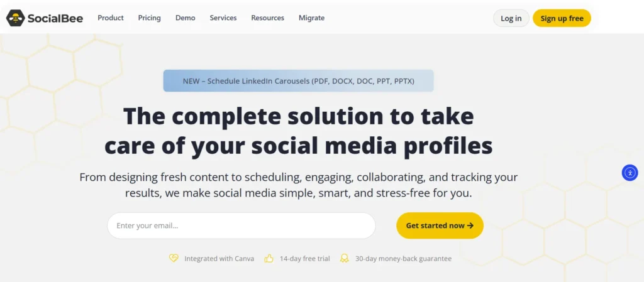Click the Integrated with Canva text
This screenshot has width=644, height=282.
(219, 259)
